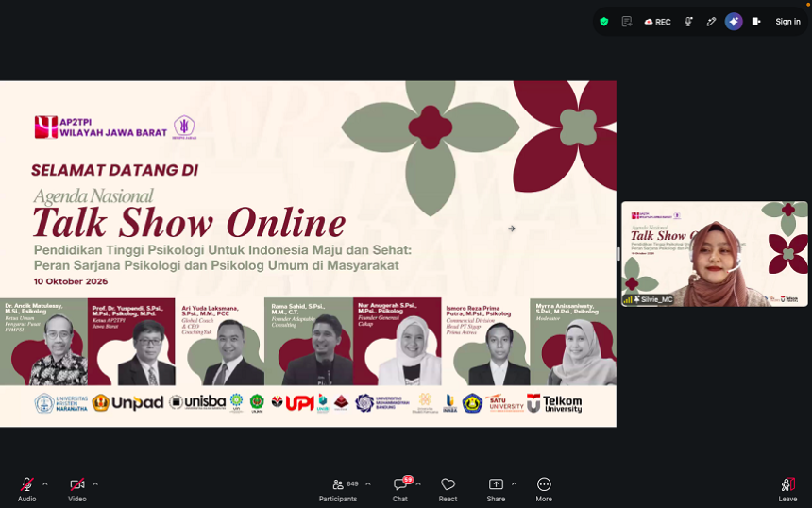Click the microphone capture status icon

688,22
